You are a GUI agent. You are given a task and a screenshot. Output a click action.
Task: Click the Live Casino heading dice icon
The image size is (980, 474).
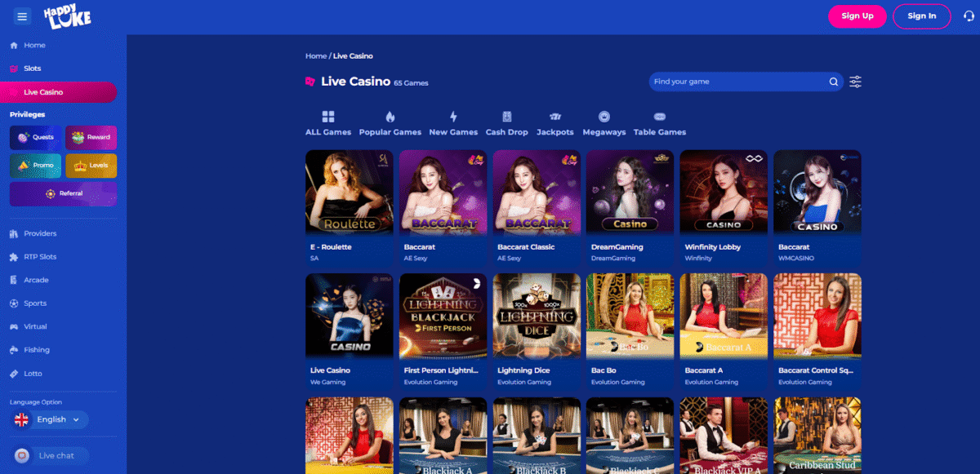point(310,82)
